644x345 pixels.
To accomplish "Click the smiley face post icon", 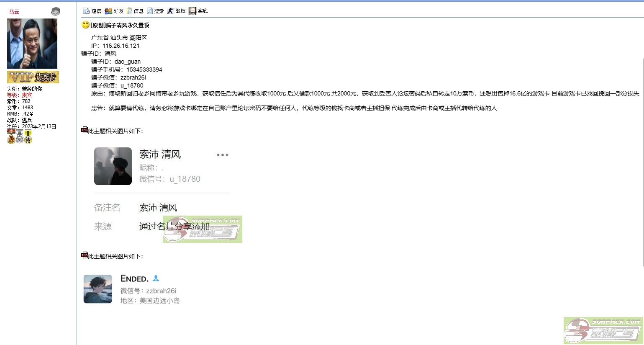I will [85, 25].
